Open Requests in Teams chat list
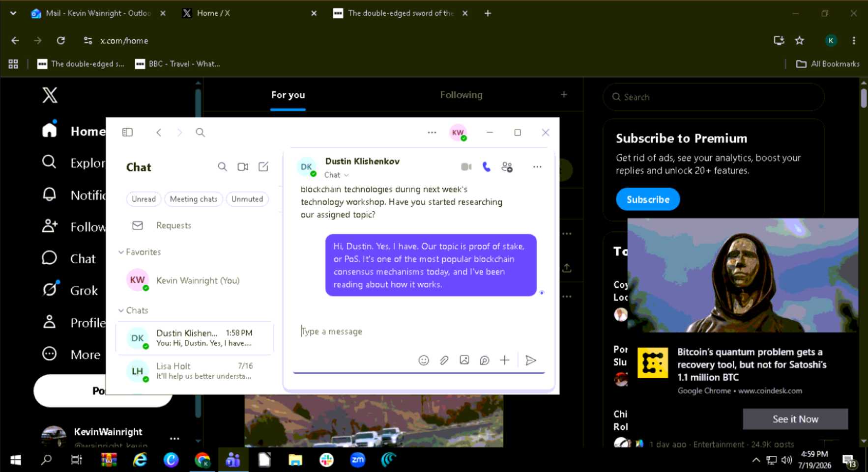This screenshot has height=472, width=868. 194,225
